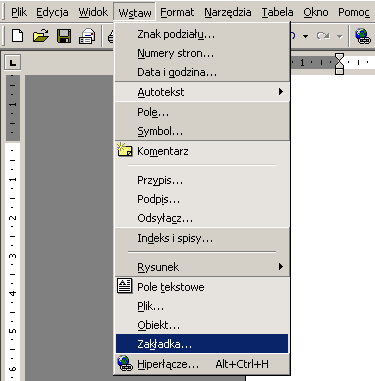Open the Widok menu
The width and height of the screenshot is (375, 381).
point(93,12)
